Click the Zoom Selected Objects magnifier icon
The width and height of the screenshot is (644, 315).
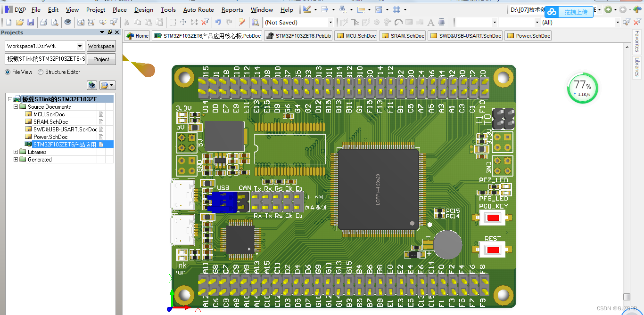(92, 22)
